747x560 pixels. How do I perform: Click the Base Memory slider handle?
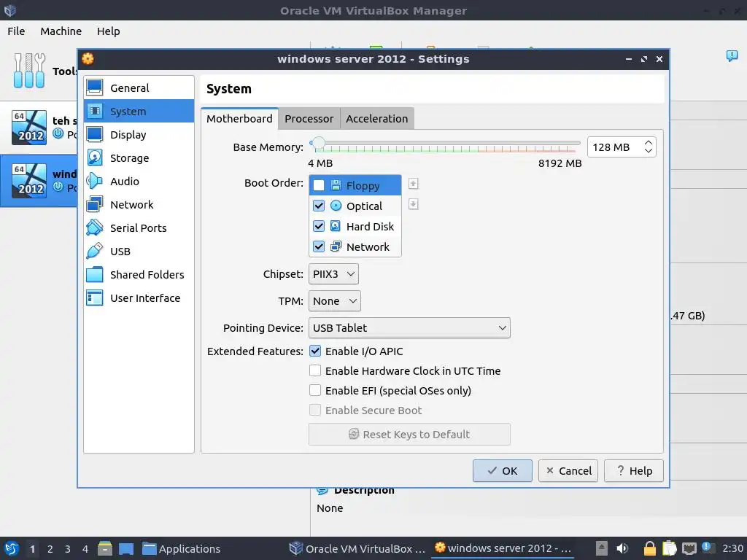pos(318,143)
